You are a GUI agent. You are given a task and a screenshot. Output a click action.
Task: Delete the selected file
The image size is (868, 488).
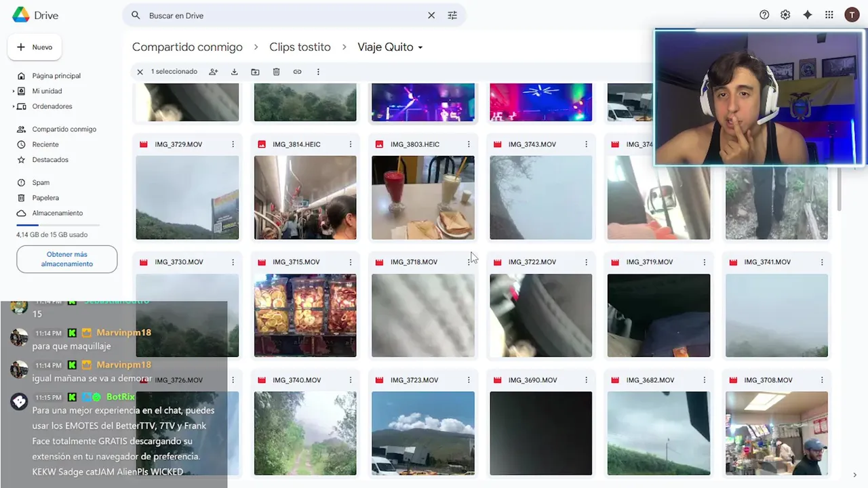276,72
